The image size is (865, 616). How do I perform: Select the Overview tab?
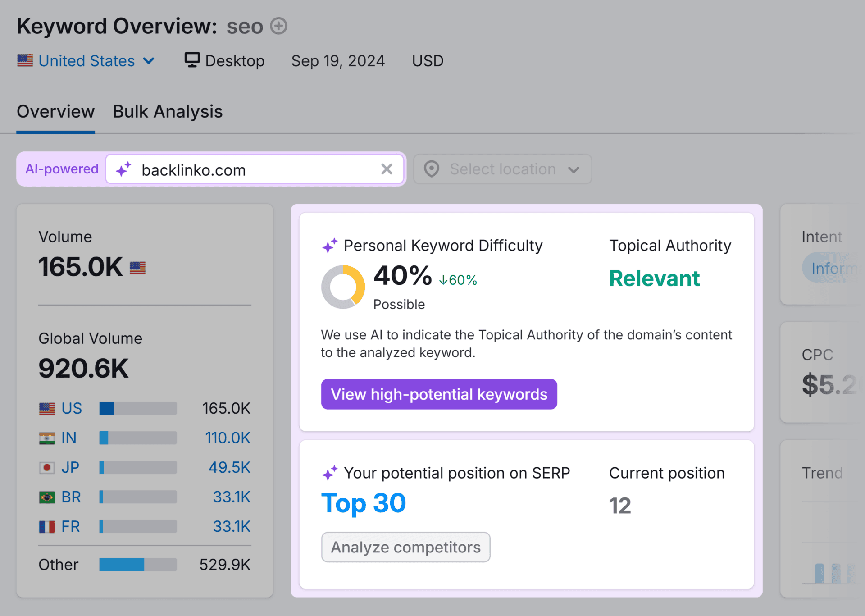55,111
